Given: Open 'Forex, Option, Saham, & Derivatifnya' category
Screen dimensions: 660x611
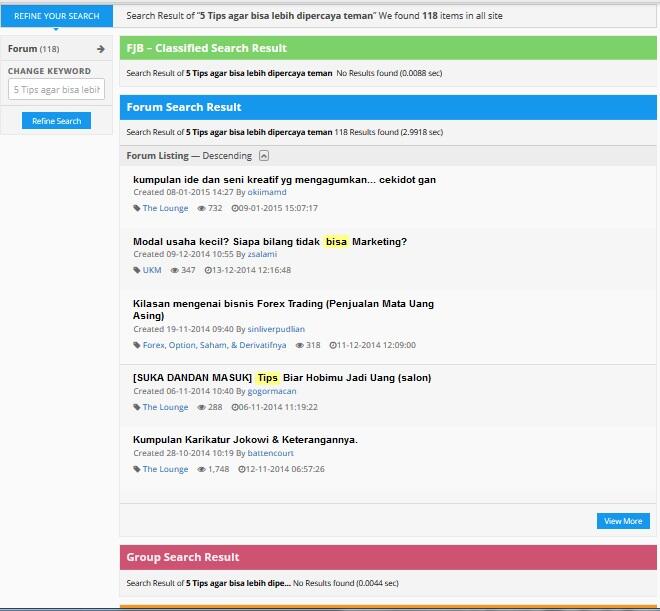Looking at the screenshot, I should (214, 345).
